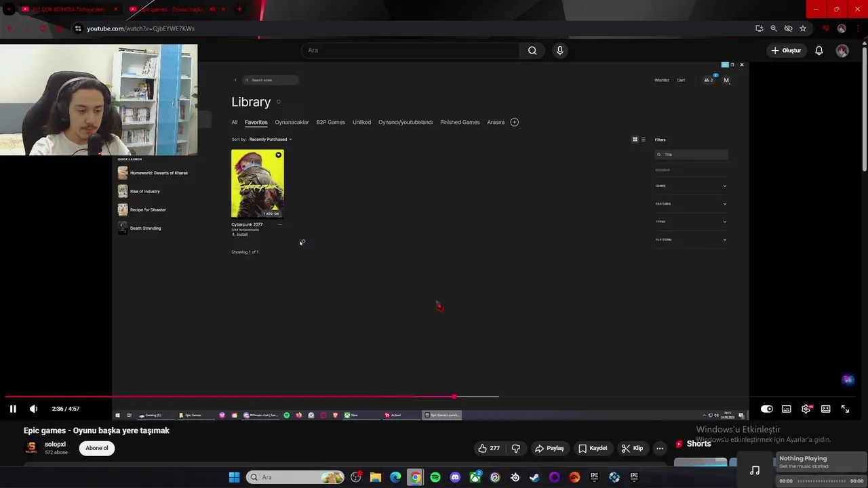Launch Rise of Industry from quick launch

140,191
